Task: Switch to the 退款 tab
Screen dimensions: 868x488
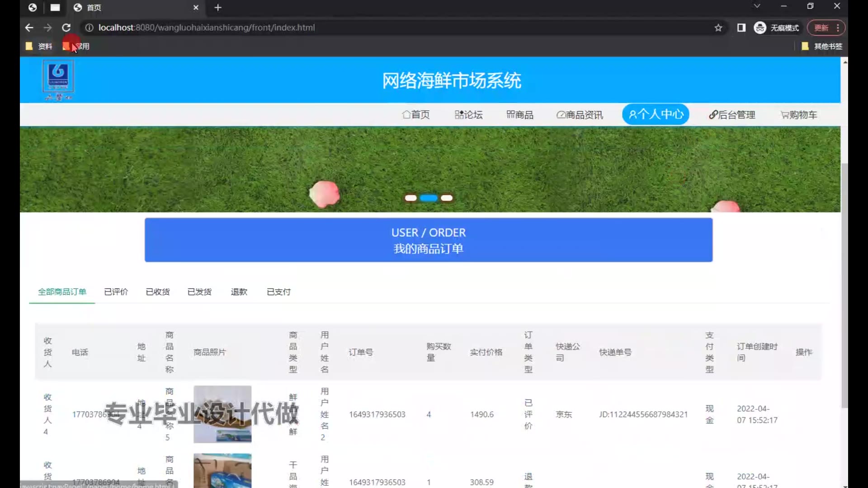Action: (239, 292)
